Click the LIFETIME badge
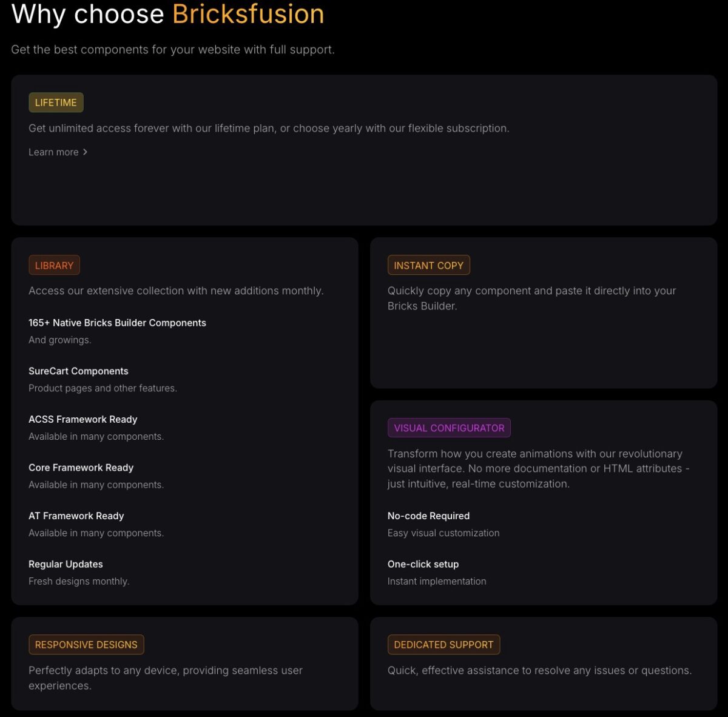728x717 pixels. tap(56, 102)
